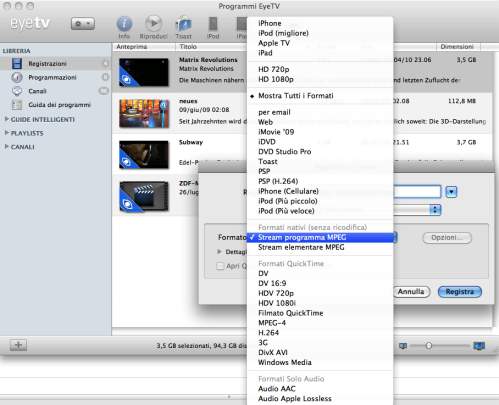Sort by the Titolo column header

(x=188, y=47)
